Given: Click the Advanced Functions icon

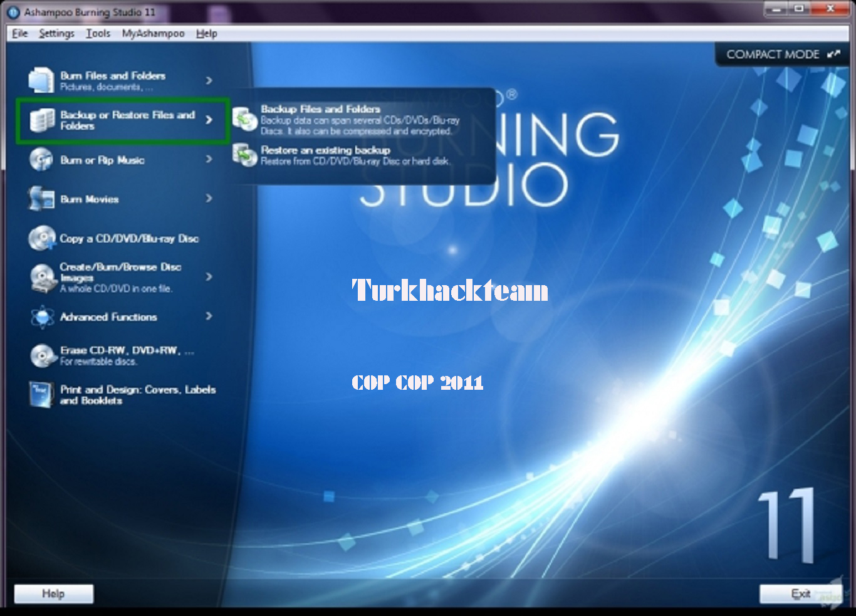Looking at the screenshot, I should coord(42,316).
